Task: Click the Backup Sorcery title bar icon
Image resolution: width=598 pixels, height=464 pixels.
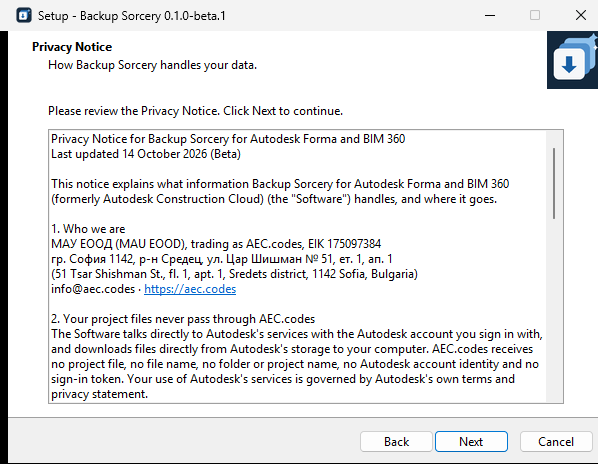Action: (24, 16)
